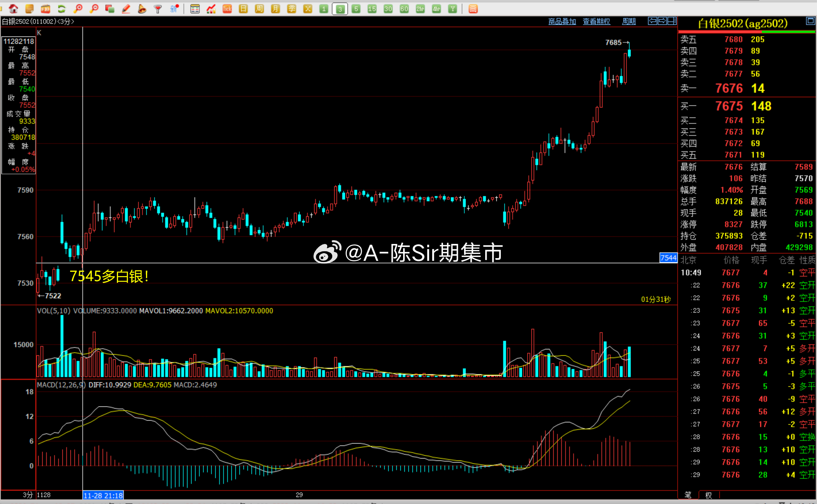Select the quarterly 季 period button
The image size is (817, 504).
click(x=292, y=9)
